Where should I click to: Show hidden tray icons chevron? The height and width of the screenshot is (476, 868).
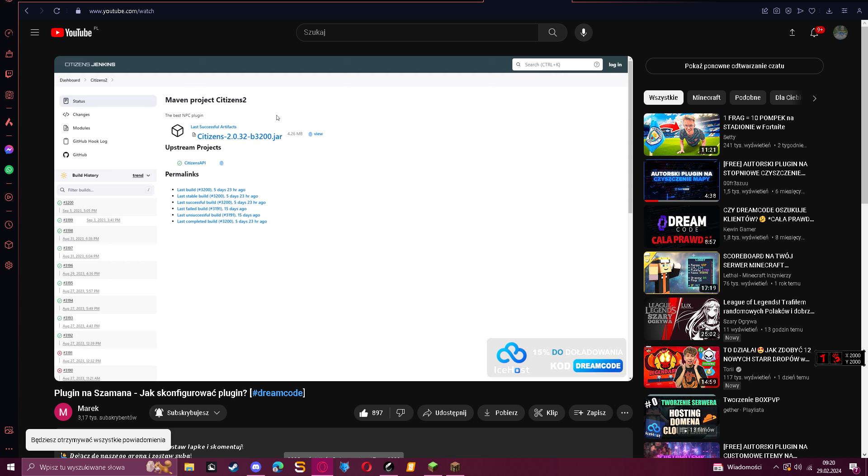click(776, 467)
